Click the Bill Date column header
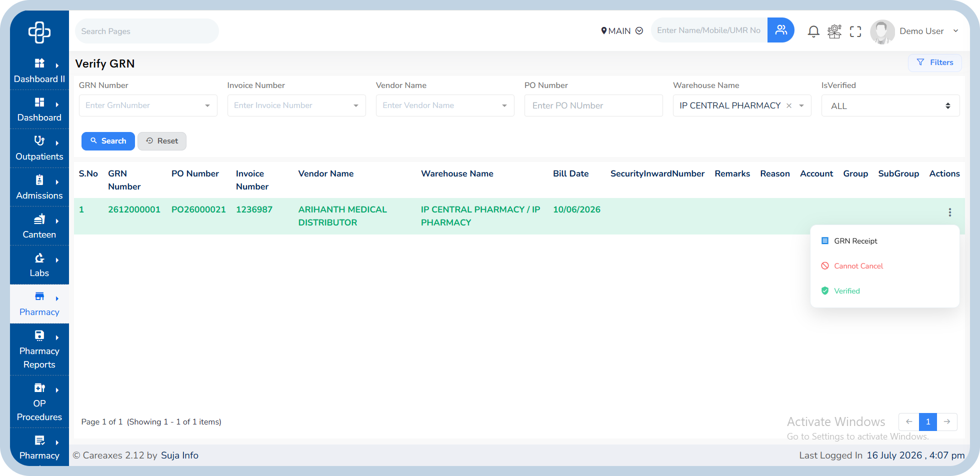Viewport: 980px width, 476px height. (570, 173)
